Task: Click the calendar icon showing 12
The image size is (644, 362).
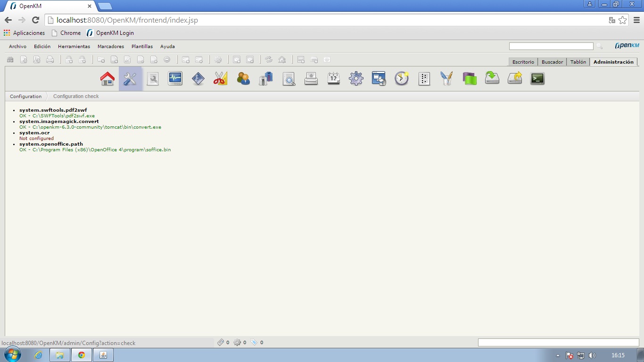Action: [333, 78]
